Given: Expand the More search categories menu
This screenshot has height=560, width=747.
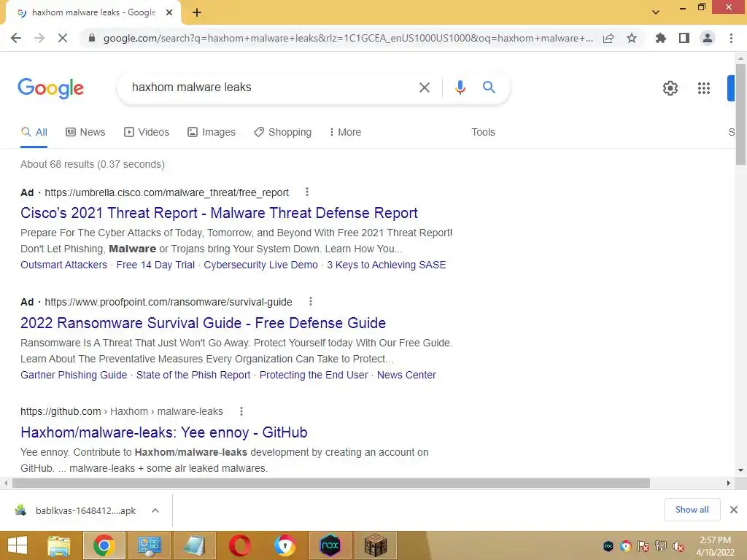Looking at the screenshot, I should pos(345,133).
